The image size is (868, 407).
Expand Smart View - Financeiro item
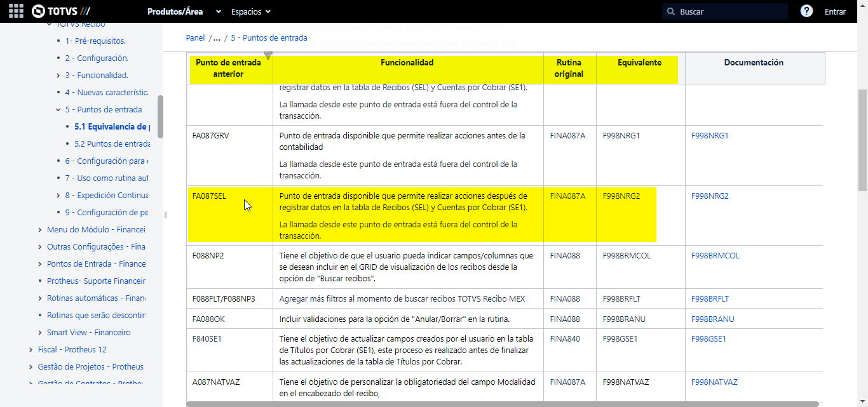click(41, 332)
